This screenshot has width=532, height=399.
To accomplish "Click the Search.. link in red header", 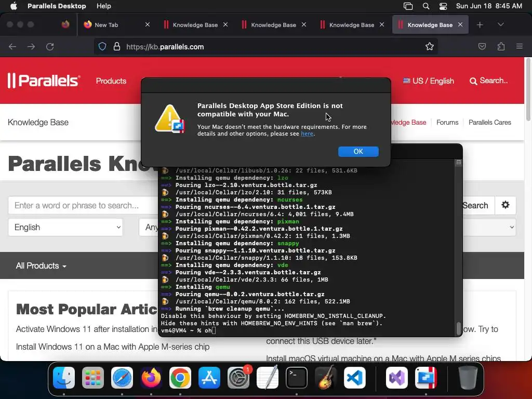I will point(488,81).
